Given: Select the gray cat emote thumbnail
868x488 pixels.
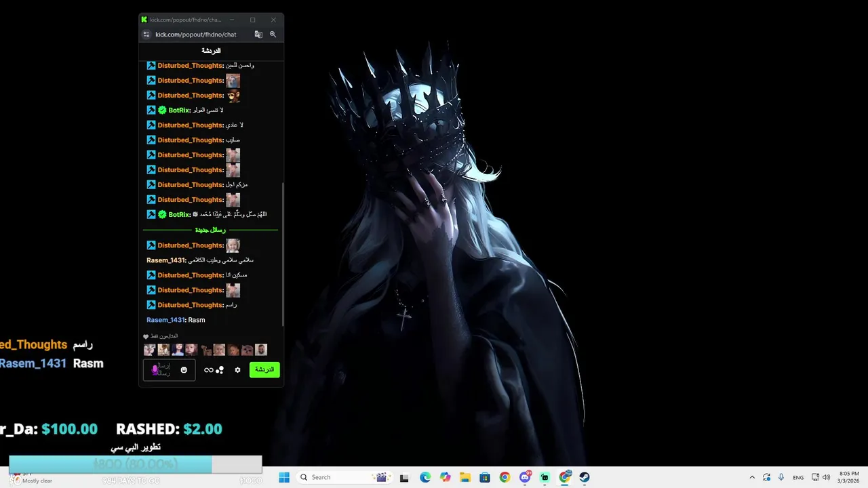Looking at the screenshot, I should coord(247,350).
